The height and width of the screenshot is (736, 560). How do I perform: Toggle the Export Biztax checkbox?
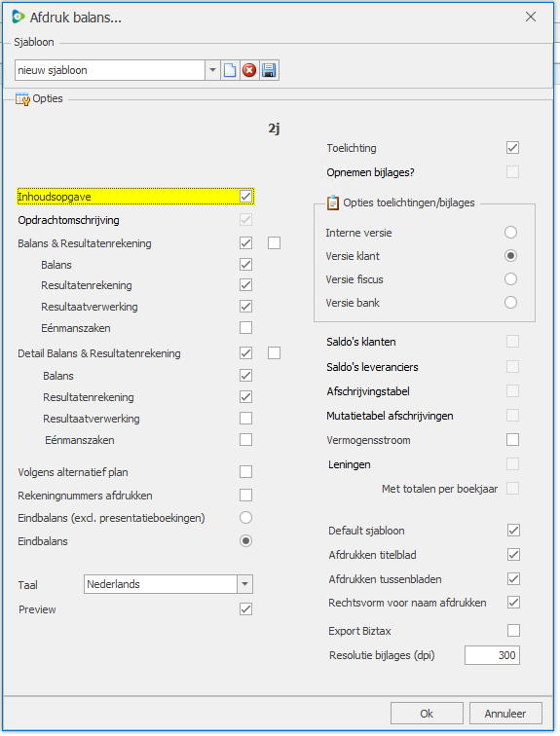tap(513, 631)
